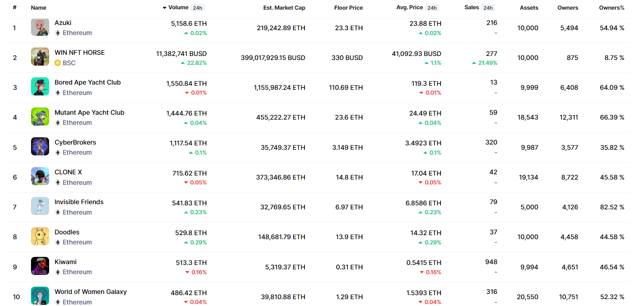
Task: Sort by Owners% column header
Action: tap(612, 8)
